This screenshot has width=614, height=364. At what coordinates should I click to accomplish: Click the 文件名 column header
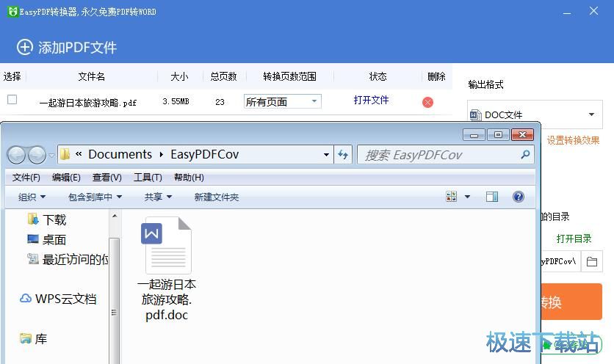pos(91,76)
